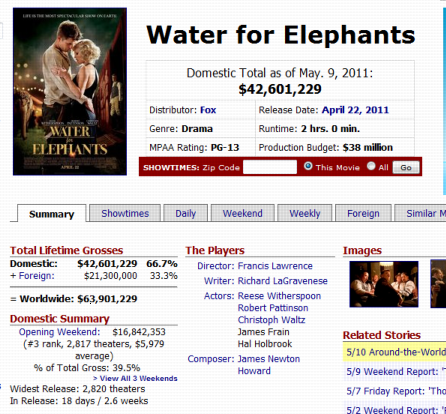Click the Robert Pattinson link

(273, 308)
